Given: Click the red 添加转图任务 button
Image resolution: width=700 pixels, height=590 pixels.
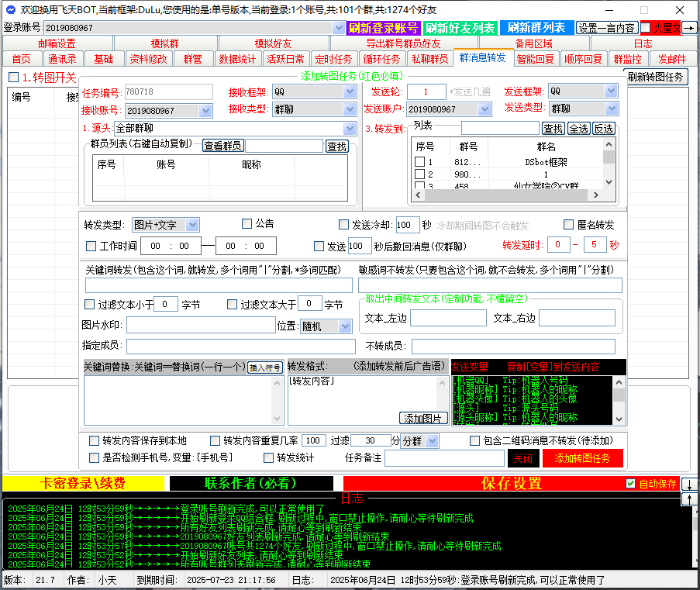Looking at the screenshot, I should (582, 458).
